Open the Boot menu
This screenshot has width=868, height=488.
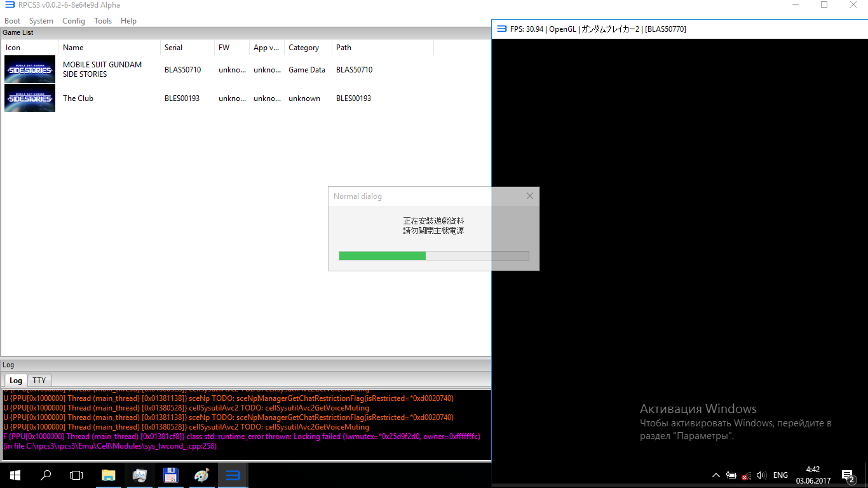pyautogui.click(x=13, y=21)
